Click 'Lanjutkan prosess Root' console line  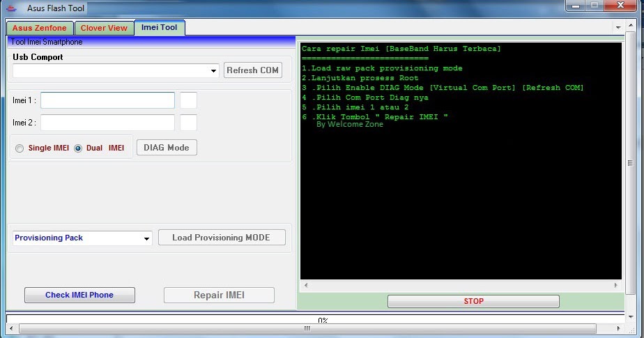pos(360,78)
